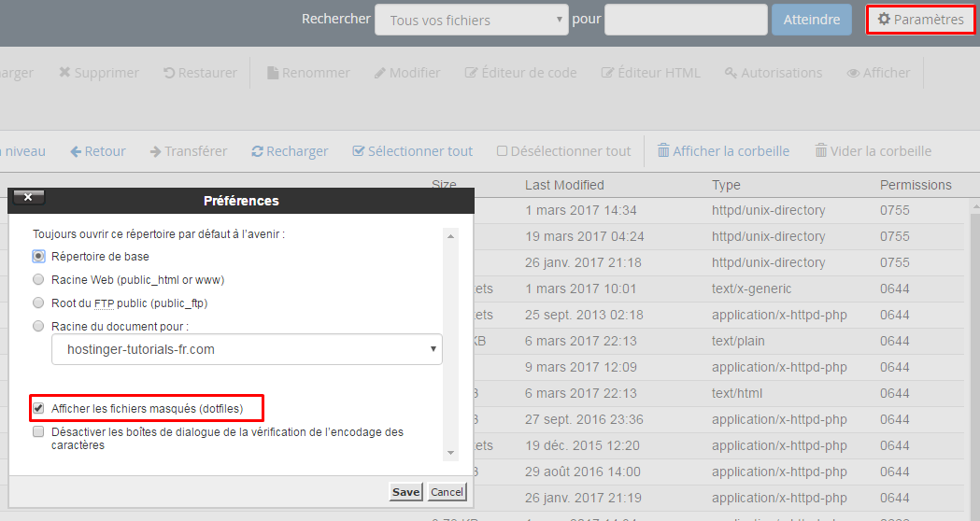Screen dimensions: 980x521
Task: Click the Autorisations toolbar label
Action: click(781, 73)
